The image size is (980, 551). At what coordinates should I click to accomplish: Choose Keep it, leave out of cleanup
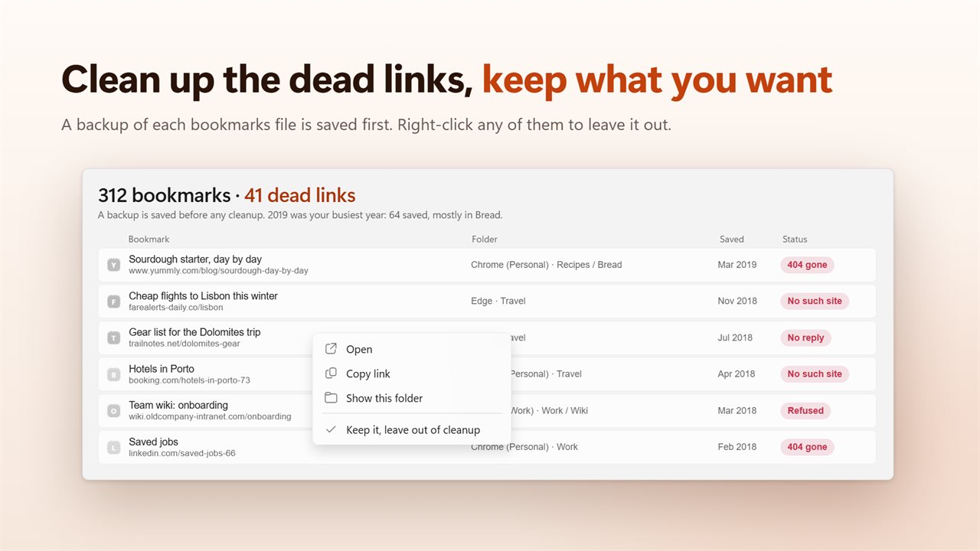point(412,429)
